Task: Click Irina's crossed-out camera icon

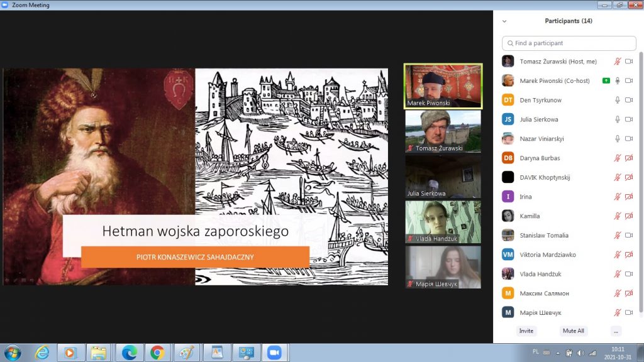Action: pos(628,197)
